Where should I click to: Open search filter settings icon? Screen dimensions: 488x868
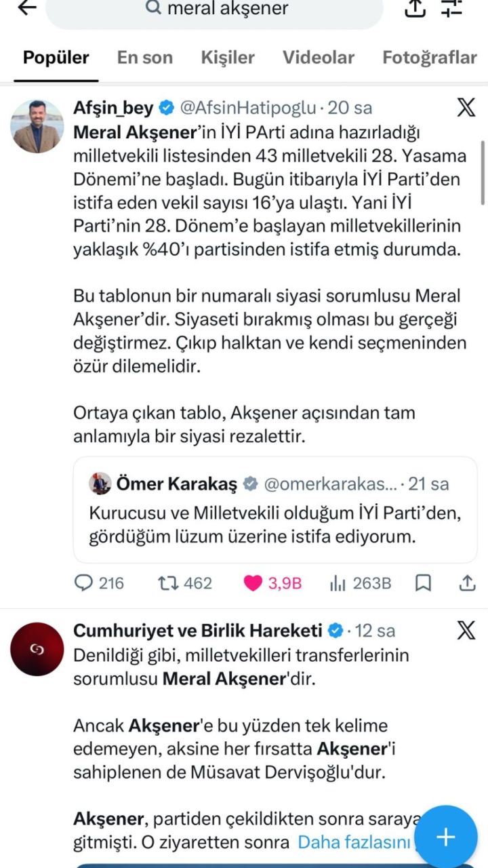click(x=451, y=7)
